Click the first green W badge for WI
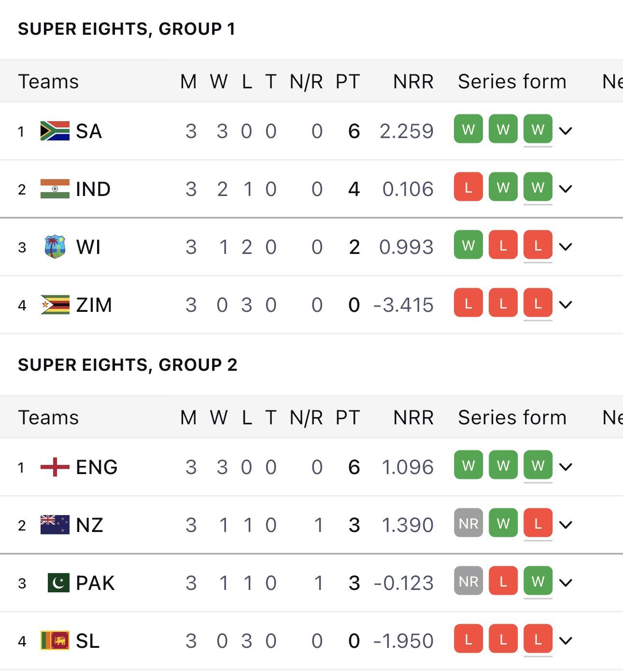The image size is (623, 672). [468, 245]
